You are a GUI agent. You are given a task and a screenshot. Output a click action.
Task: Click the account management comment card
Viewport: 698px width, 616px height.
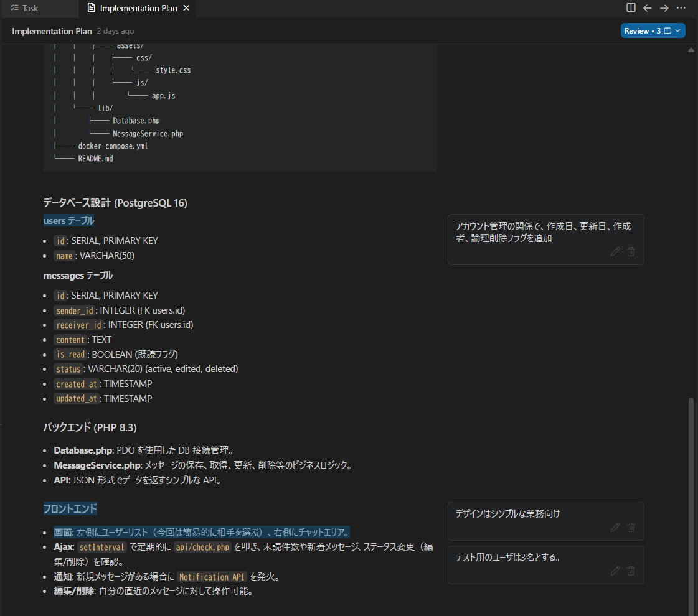point(545,235)
